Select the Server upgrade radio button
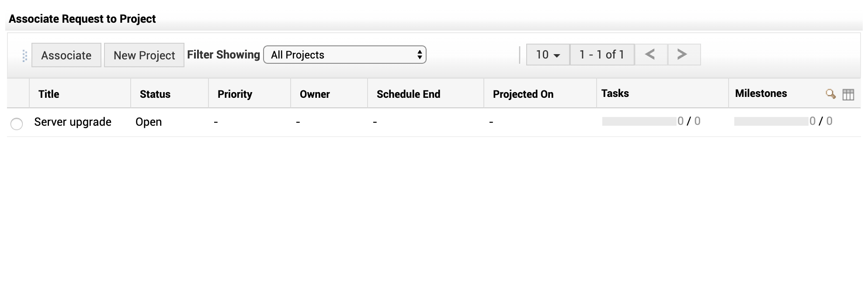 pyautogui.click(x=17, y=124)
